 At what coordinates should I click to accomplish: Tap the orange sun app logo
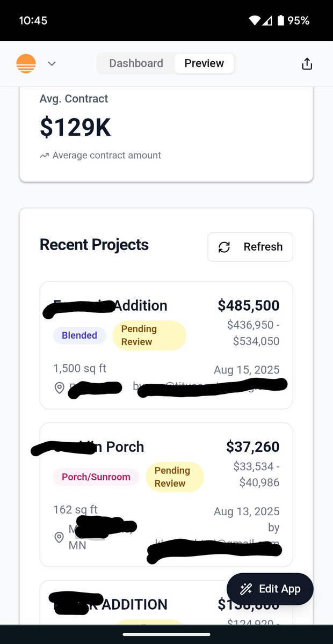pyautogui.click(x=26, y=63)
